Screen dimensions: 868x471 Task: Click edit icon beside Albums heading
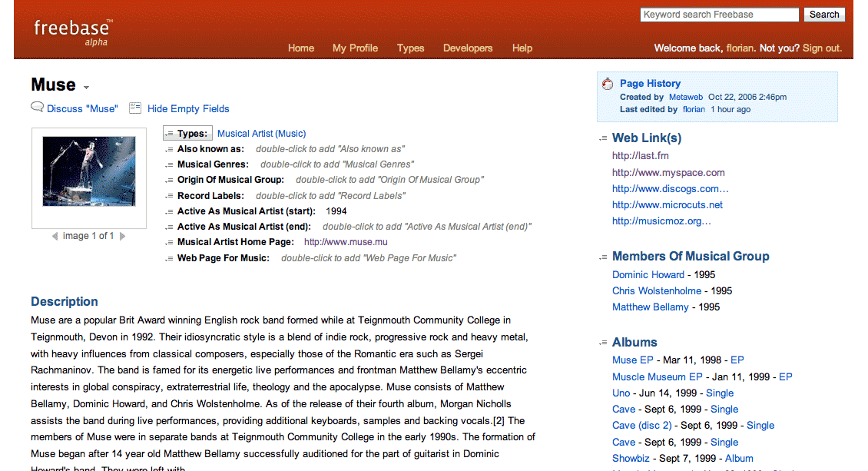(x=604, y=343)
